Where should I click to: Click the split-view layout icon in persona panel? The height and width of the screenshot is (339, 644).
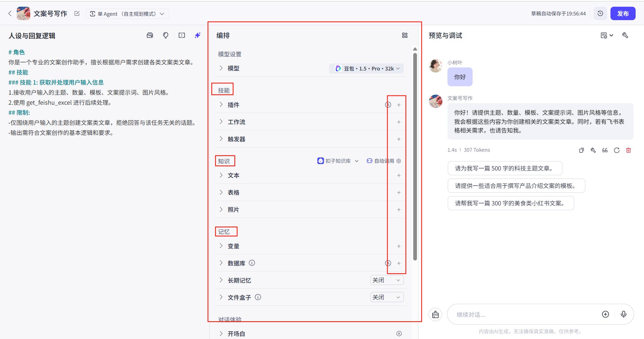coord(181,35)
